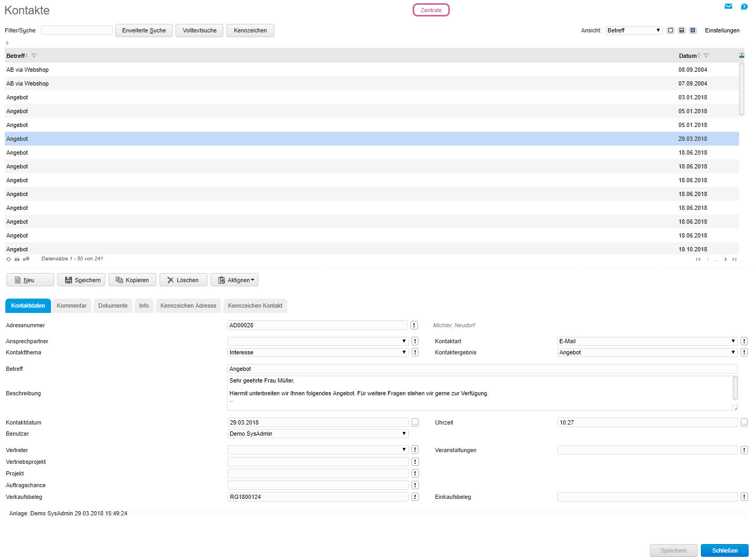Image resolution: width=754 pixels, height=560 pixels.
Task: Click the info icon next to Verkaufsbeleg
Action: tap(415, 497)
